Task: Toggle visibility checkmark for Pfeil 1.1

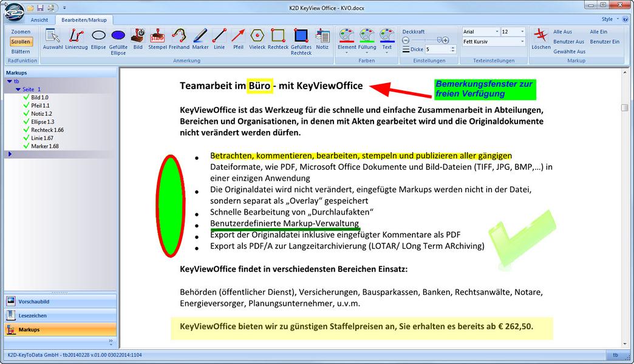Action: coord(26,106)
